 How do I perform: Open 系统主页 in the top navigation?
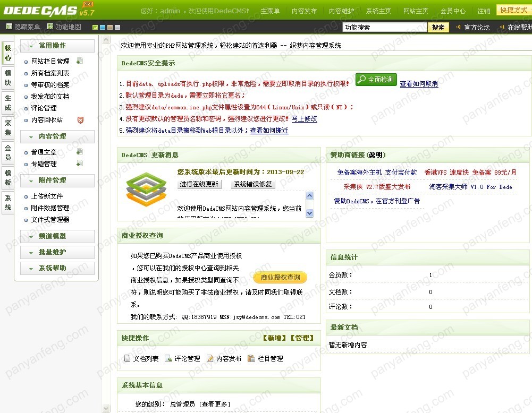click(x=378, y=11)
